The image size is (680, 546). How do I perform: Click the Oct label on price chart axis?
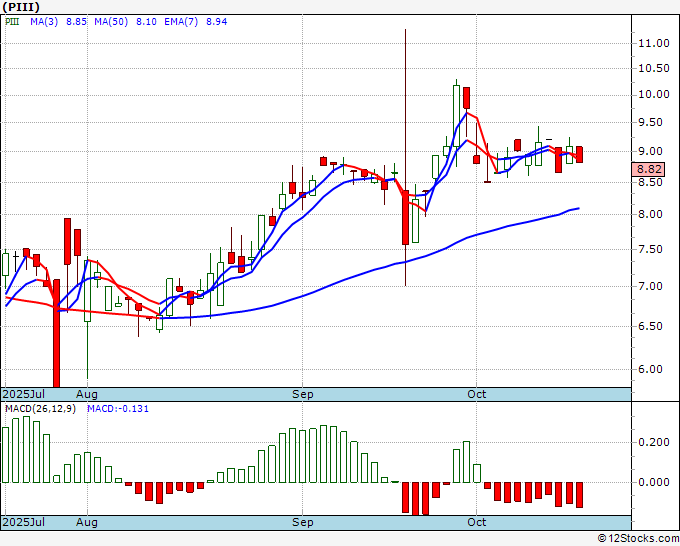coord(477,394)
